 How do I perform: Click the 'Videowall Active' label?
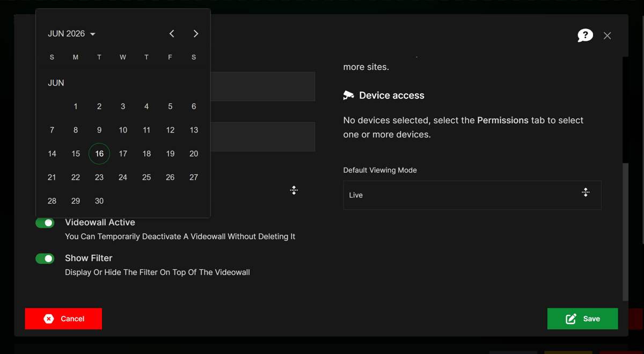click(x=100, y=222)
